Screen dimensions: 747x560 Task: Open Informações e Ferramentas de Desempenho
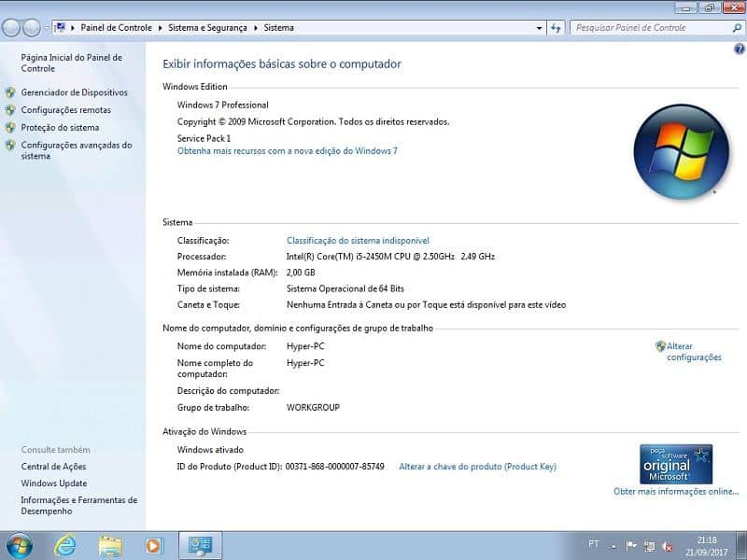tap(79, 506)
